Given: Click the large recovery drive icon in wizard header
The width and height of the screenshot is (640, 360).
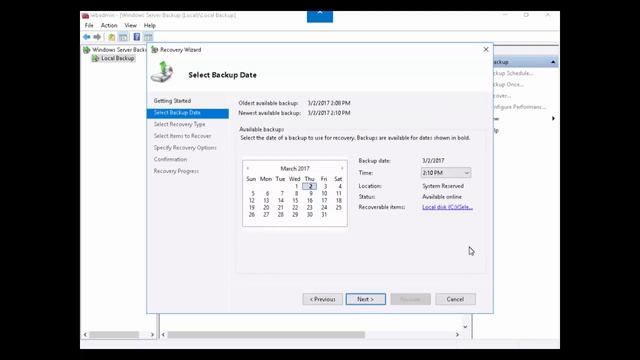Looking at the screenshot, I should (x=162, y=72).
